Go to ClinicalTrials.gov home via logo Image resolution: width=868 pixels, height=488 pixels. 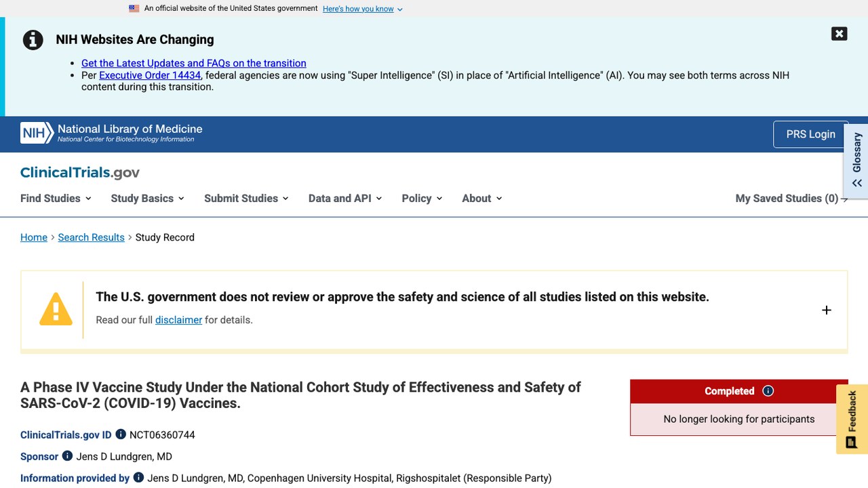click(x=80, y=173)
